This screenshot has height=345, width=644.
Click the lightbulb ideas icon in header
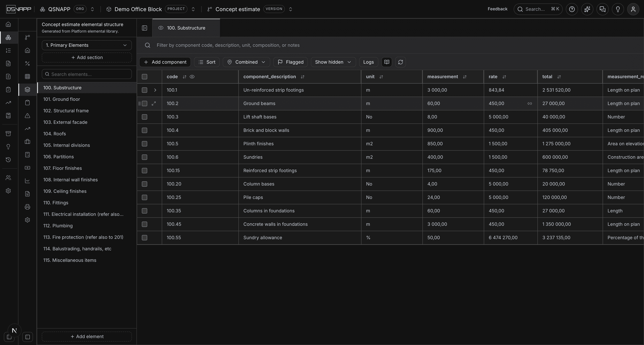point(618,9)
